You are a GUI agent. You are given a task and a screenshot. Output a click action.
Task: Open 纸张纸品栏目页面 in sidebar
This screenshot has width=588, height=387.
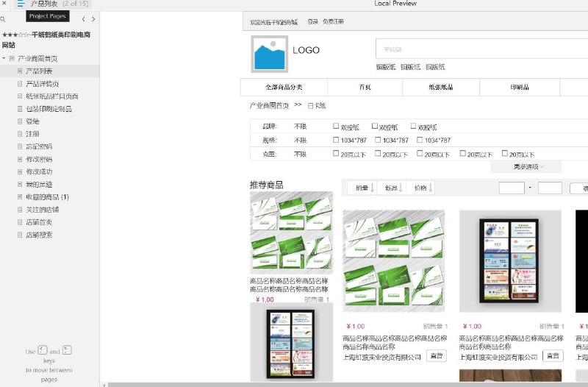point(52,96)
